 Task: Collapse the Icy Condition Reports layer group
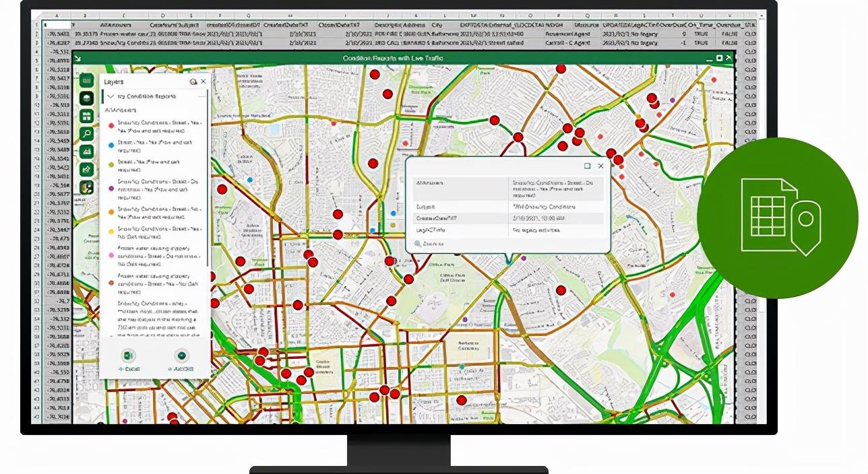pos(111,97)
